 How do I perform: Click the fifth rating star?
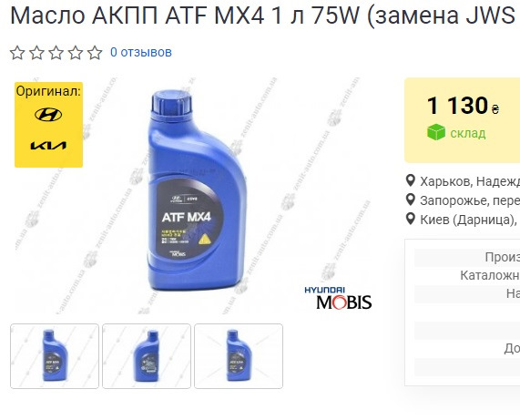(95, 53)
